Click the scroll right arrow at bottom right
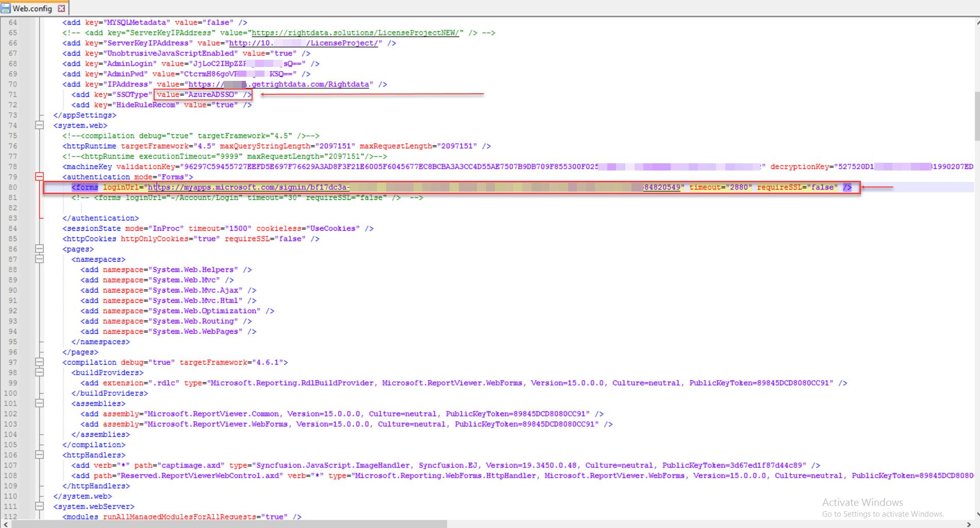Viewport: 980px width, 528px height. (969, 524)
